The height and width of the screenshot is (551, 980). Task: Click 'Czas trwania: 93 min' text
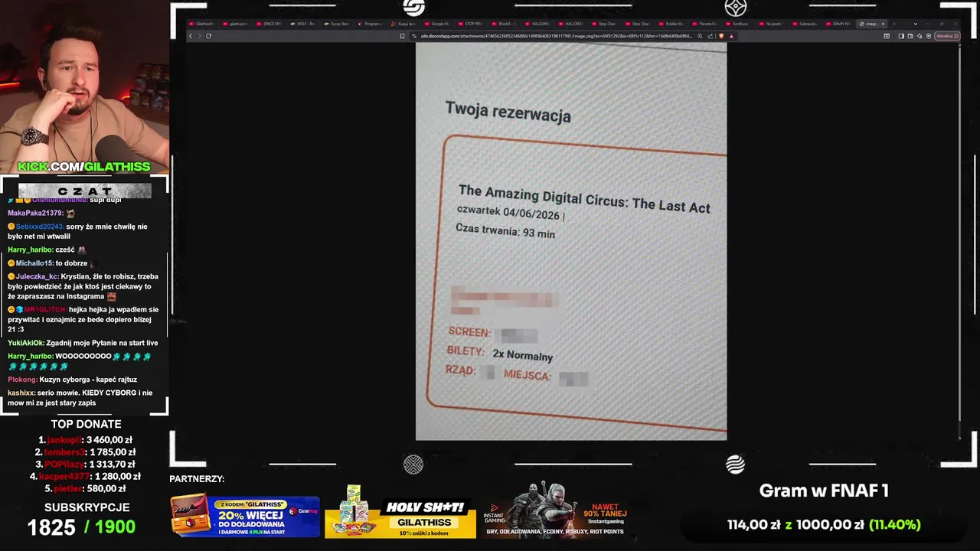[505, 230]
